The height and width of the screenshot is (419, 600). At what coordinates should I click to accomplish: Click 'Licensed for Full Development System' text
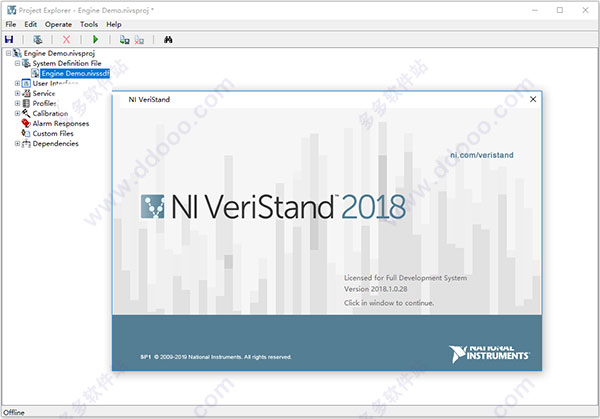click(x=405, y=278)
